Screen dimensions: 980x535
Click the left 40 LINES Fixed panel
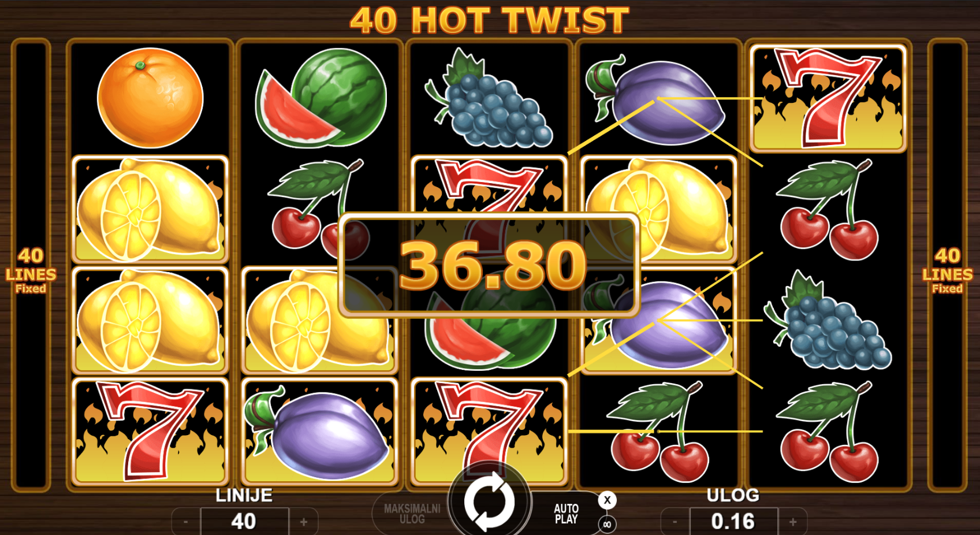coord(31,265)
